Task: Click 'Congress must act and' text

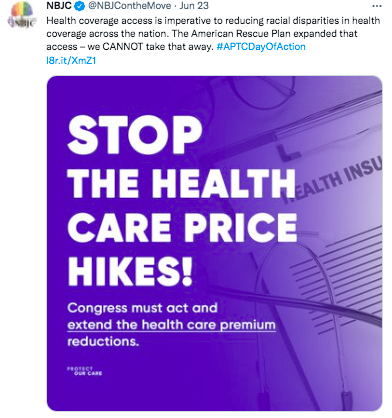Action: [142, 308]
